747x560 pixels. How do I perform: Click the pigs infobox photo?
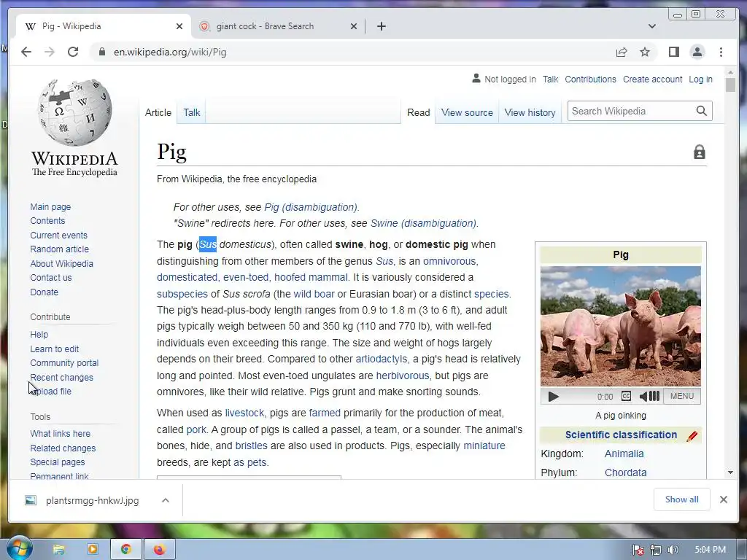[x=620, y=326]
